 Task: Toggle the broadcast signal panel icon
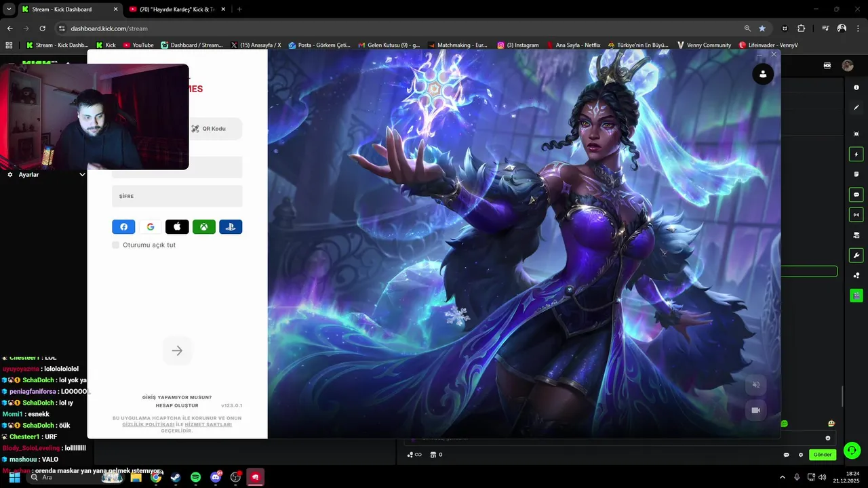[x=856, y=215]
